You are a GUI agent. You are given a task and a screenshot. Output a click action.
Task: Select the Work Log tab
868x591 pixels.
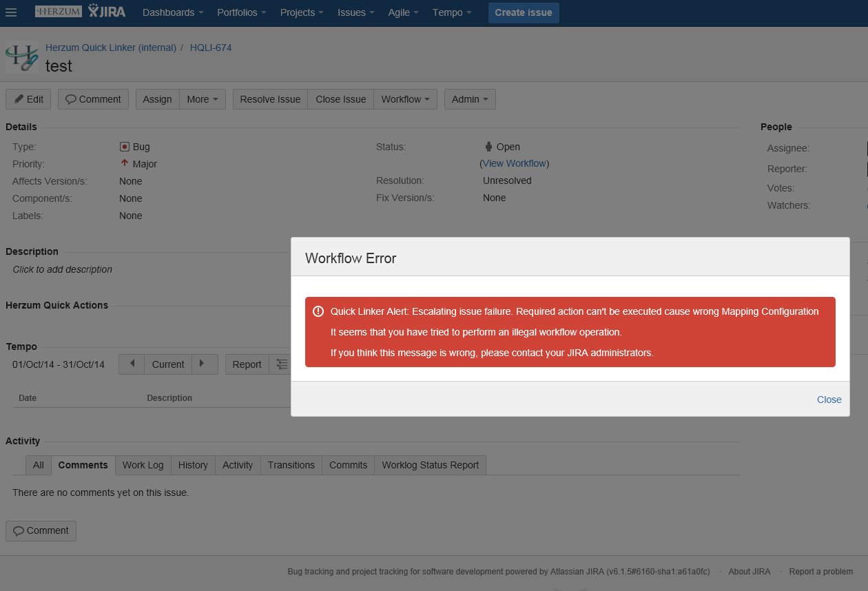(143, 465)
